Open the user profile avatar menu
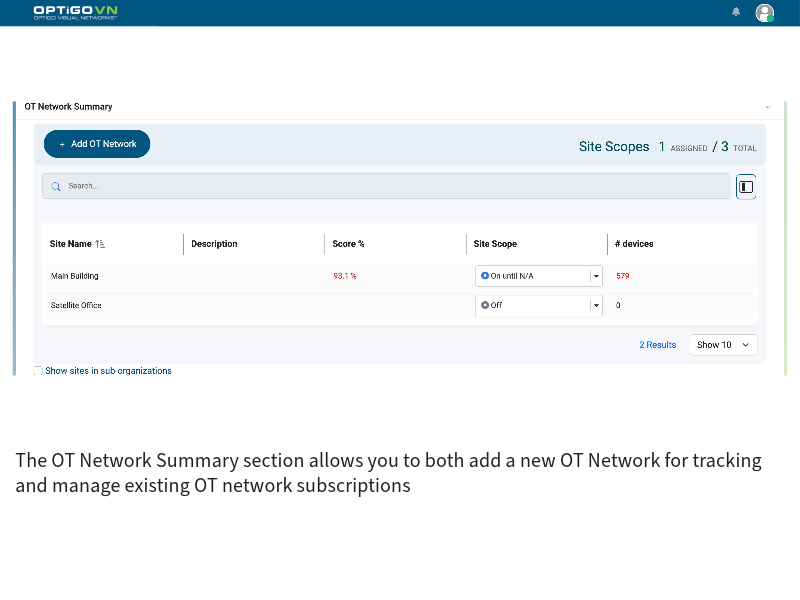The width and height of the screenshot is (800, 600). [764, 11]
